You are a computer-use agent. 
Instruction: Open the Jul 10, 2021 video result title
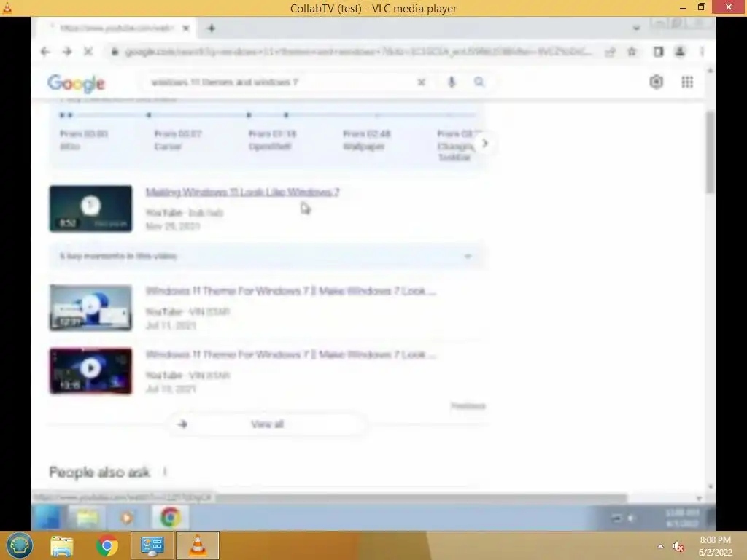point(290,355)
